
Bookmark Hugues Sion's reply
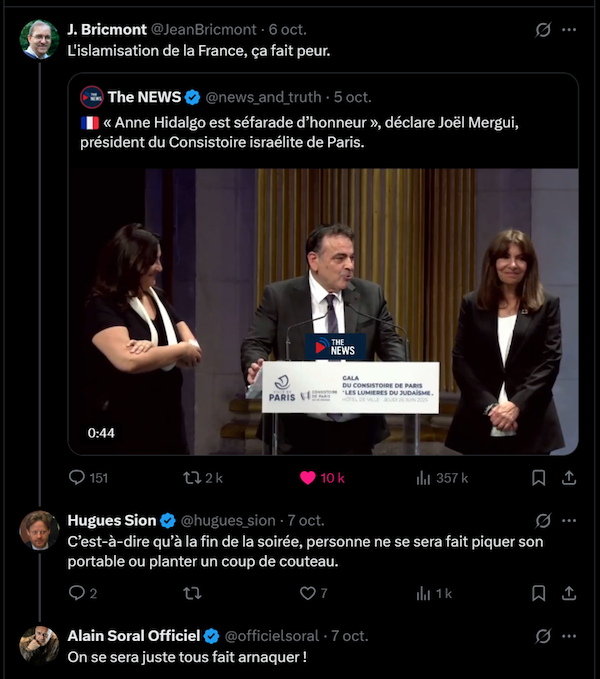click(538, 593)
